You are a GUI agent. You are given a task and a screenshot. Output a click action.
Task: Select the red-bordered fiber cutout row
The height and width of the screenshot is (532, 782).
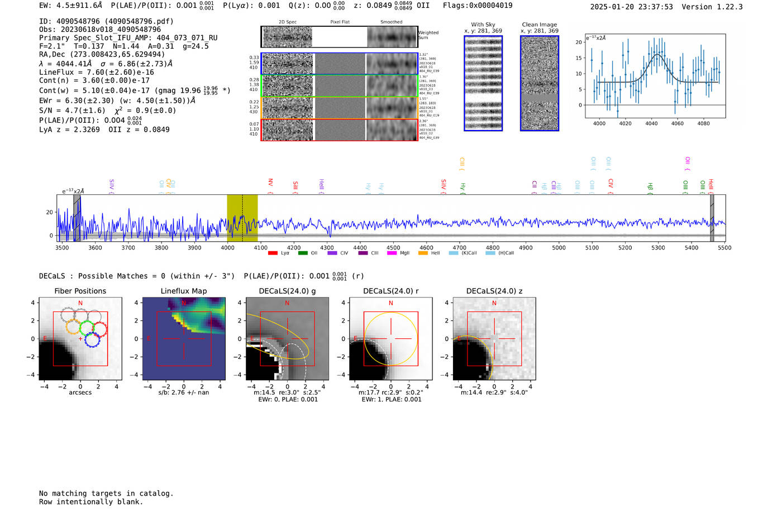339,130
